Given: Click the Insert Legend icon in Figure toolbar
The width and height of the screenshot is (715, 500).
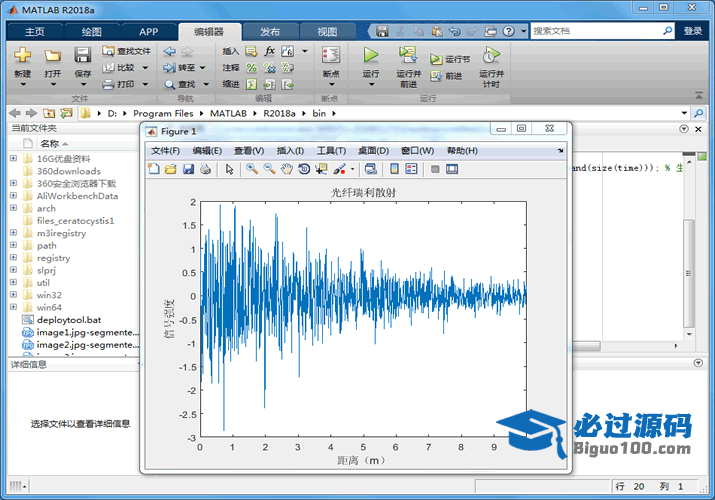Looking at the screenshot, I should [411, 169].
